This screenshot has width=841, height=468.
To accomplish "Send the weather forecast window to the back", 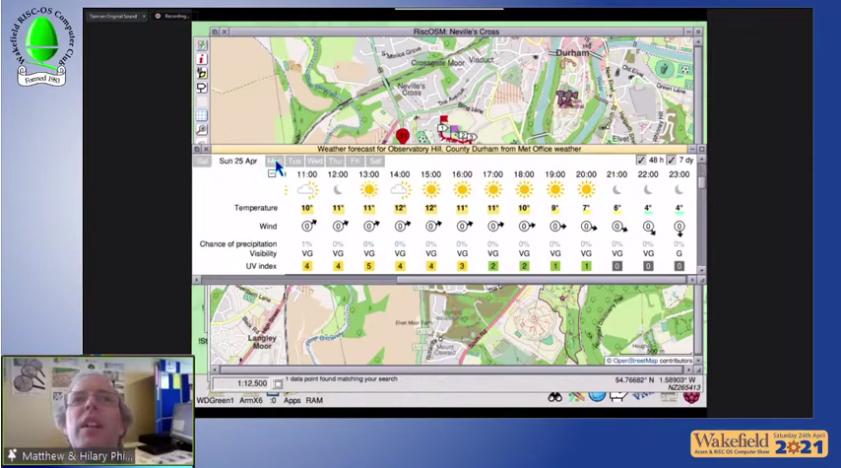I will point(197,149).
